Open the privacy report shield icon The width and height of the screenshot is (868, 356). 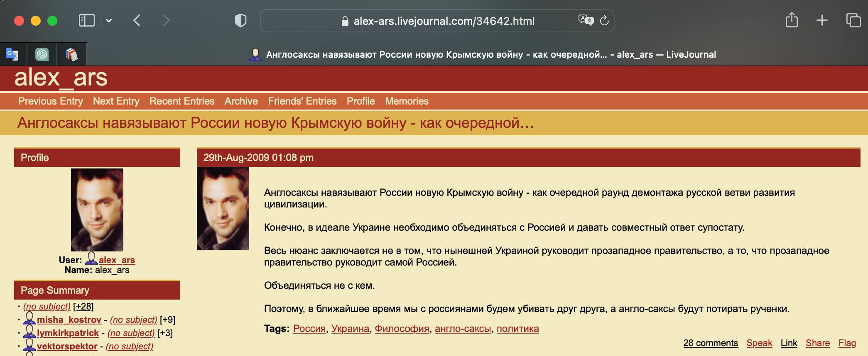pos(240,20)
